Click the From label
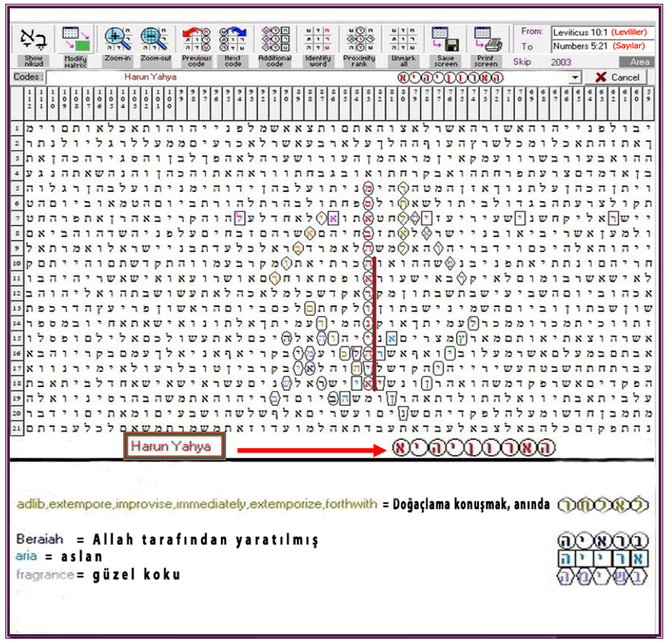Viewport: 670px width, 644px height. tap(531, 31)
